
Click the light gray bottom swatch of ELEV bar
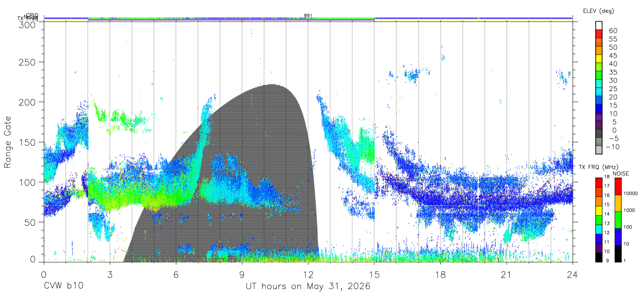[599, 150]
